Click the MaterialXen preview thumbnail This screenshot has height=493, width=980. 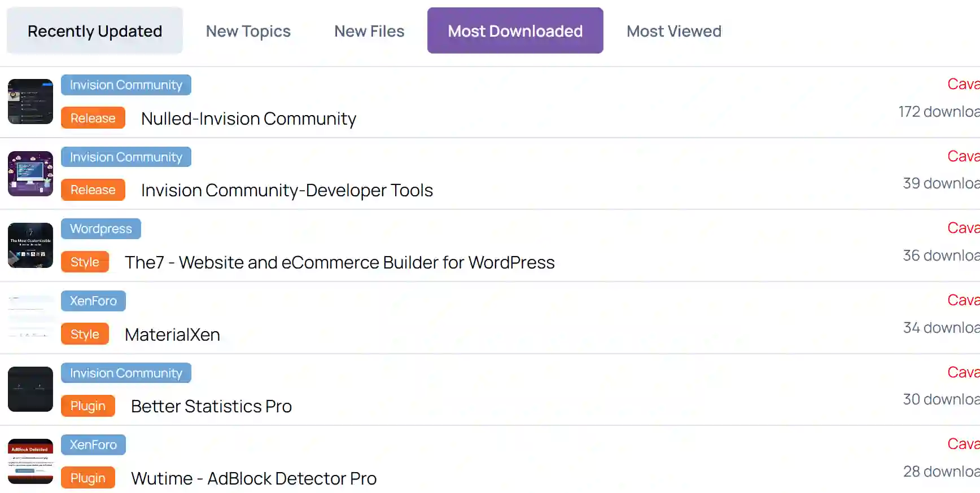coord(30,318)
